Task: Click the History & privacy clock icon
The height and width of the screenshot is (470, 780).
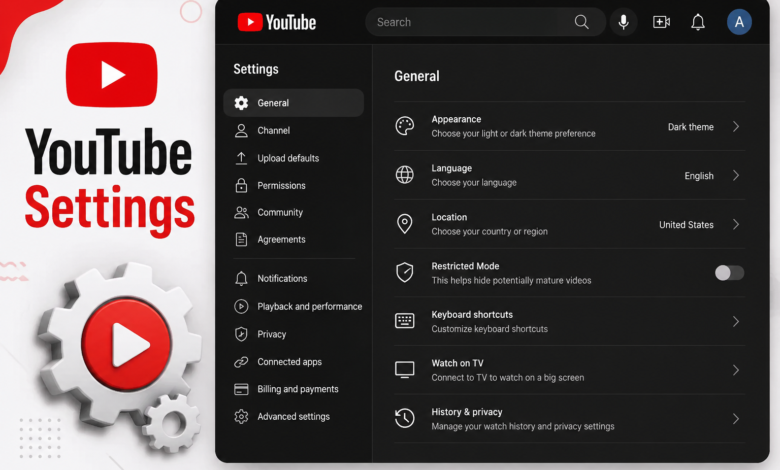Action: pyautogui.click(x=404, y=418)
